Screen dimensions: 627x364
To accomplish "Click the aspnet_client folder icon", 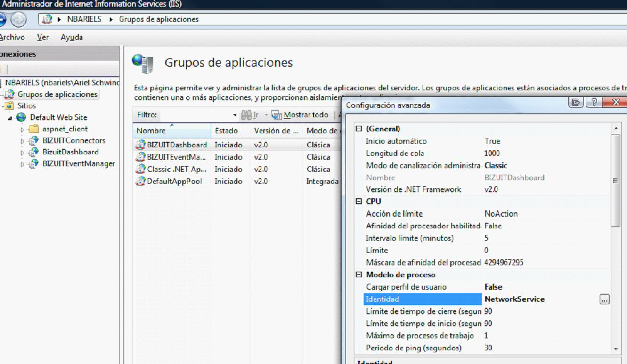I will pyautogui.click(x=33, y=129).
